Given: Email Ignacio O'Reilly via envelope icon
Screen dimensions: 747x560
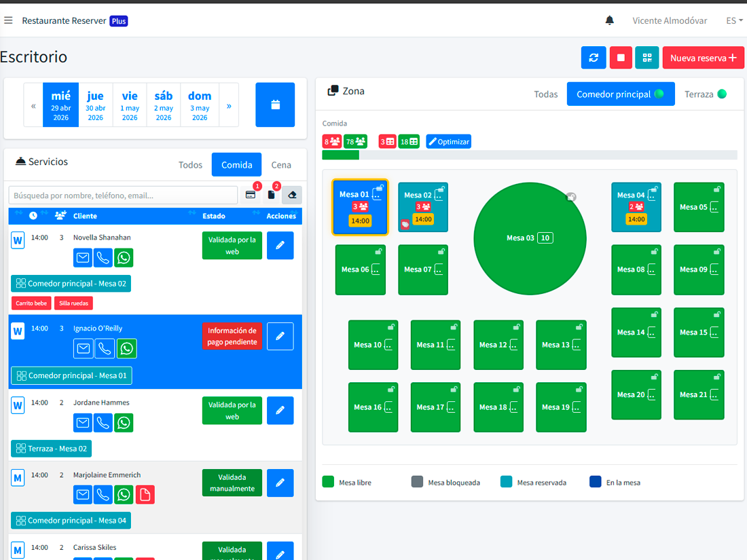Looking at the screenshot, I should (x=83, y=349).
